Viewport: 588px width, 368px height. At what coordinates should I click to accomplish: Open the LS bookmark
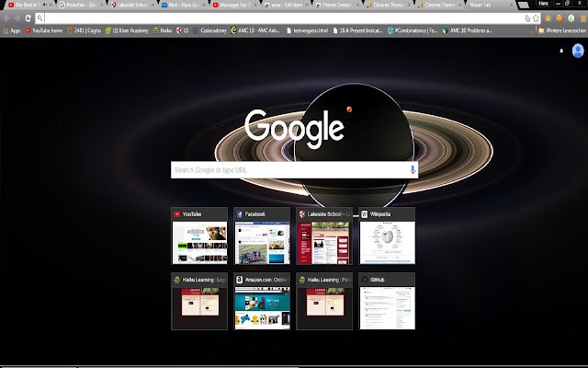(183, 30)
